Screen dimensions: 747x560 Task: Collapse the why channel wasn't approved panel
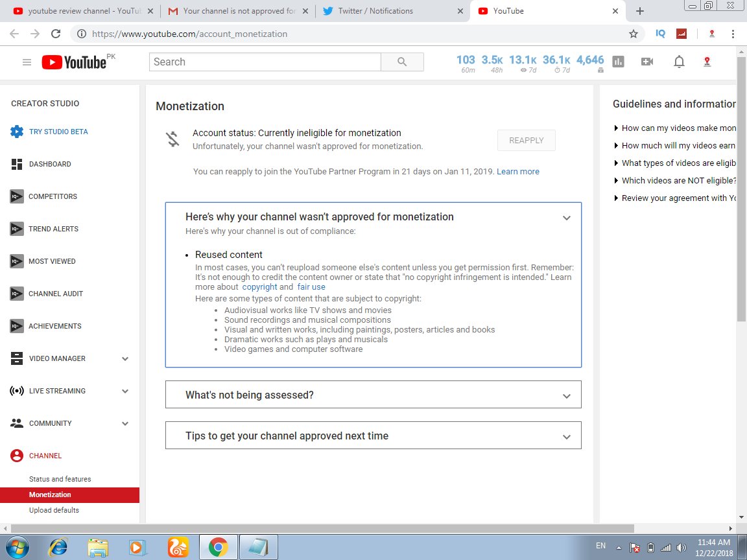[x=567, y=218]
